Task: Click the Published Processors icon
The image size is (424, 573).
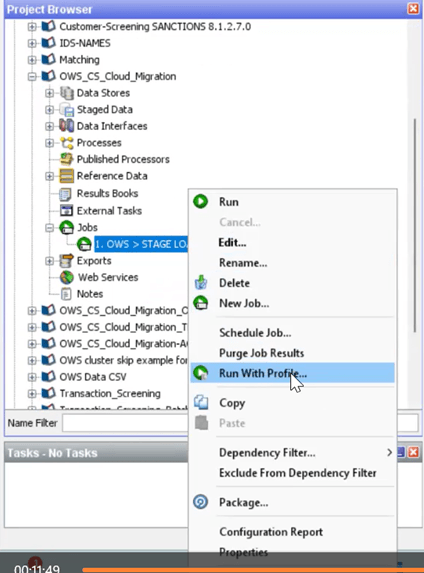Action: [67, 159]
